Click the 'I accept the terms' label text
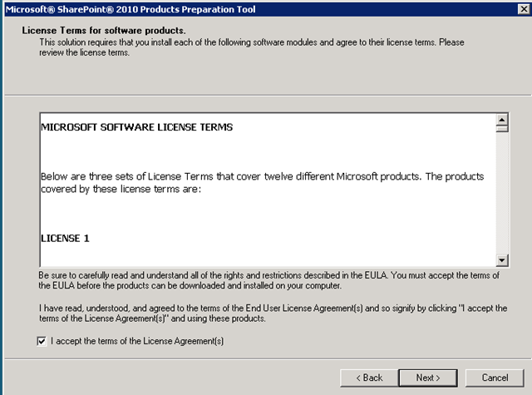The width and height of the screenshot is (532, 395). 137,341
